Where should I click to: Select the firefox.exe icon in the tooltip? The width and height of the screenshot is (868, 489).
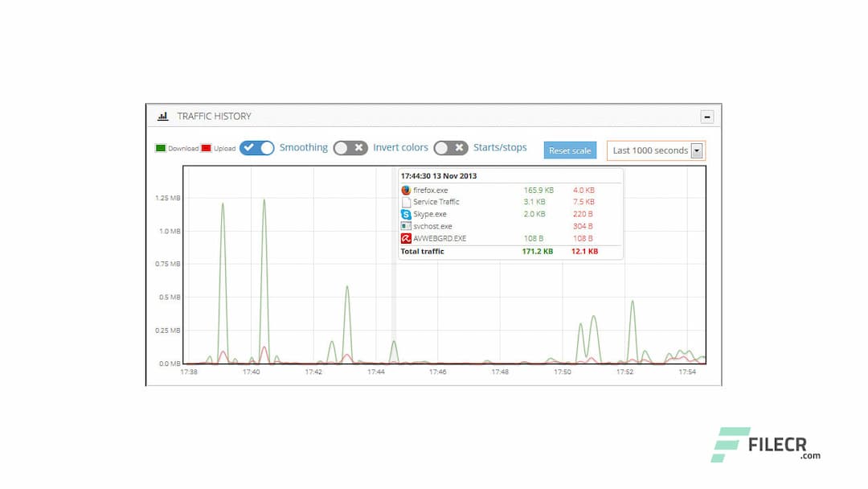405,190
